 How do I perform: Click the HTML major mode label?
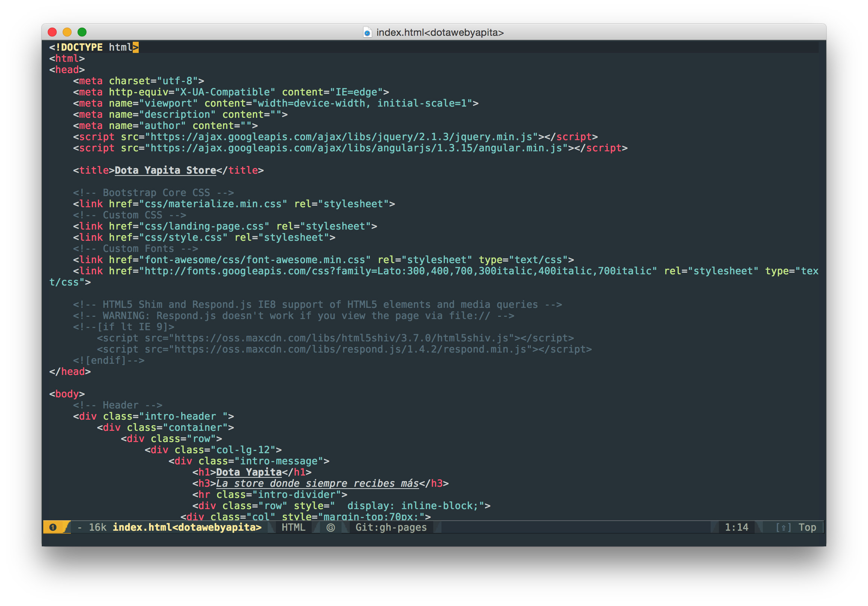(x=293, y=527)
